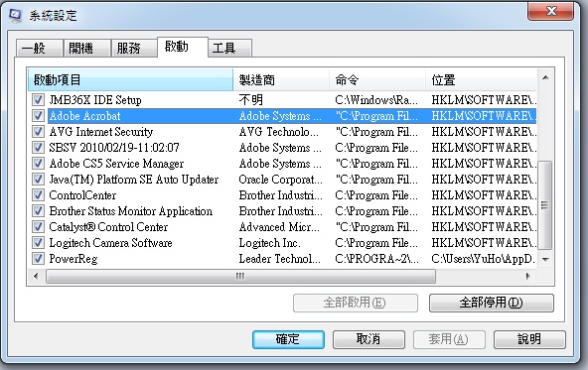Click the C:\Users\YuHo\AppD. location cell
The width and height of the screenshot is (588, 370).
click(484, 258)
